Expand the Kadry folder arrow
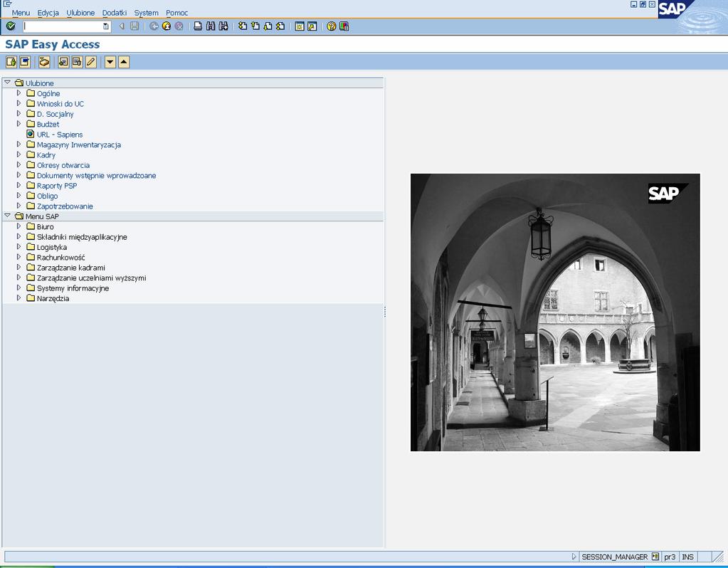728x568 pixels. [x=19, y=154]
